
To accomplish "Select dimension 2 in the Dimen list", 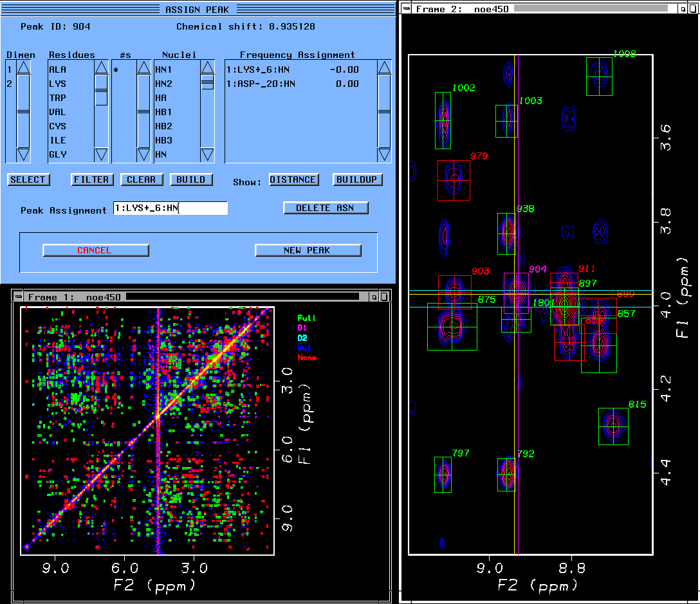I will (x=10, y=84).
